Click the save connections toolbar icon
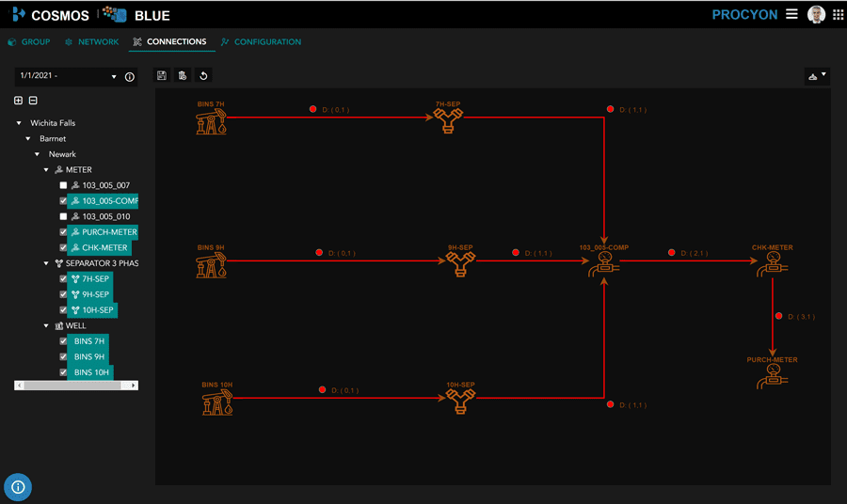 pos(162,75)
